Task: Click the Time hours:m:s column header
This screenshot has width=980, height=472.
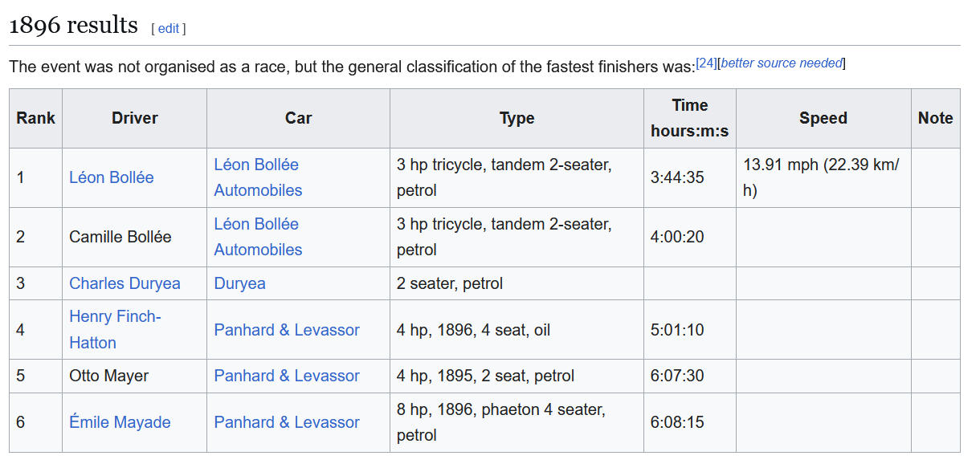Action: point(689,118)
